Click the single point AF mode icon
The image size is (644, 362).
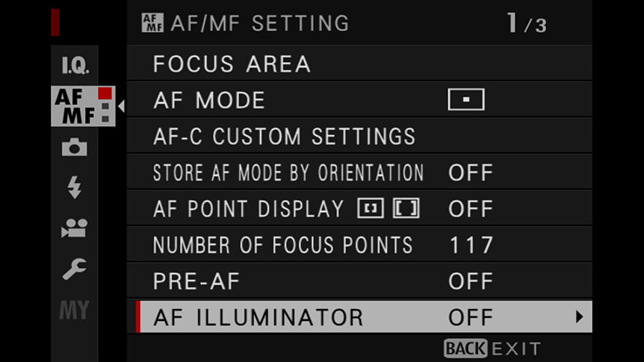466,99
